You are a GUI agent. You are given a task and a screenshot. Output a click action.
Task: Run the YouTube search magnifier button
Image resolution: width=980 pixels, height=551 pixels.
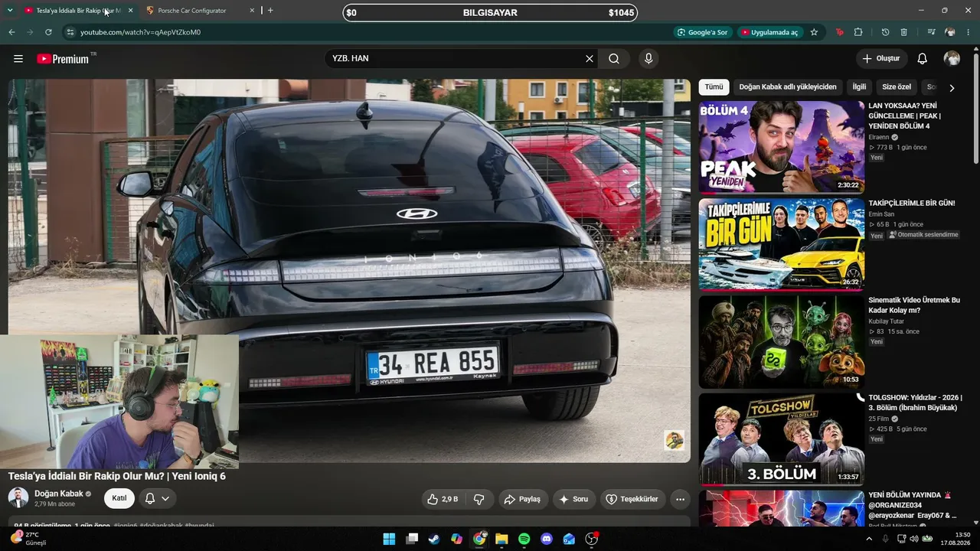614,59
